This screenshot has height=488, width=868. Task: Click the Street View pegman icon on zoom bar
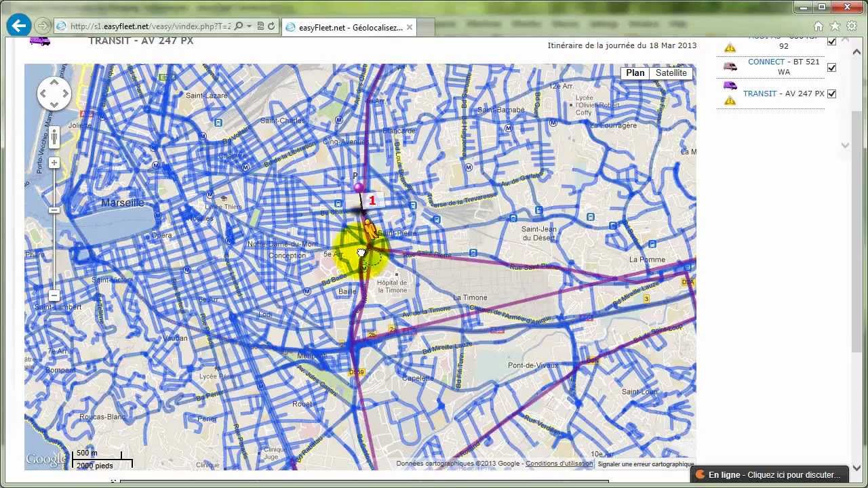tap(54, 137)
